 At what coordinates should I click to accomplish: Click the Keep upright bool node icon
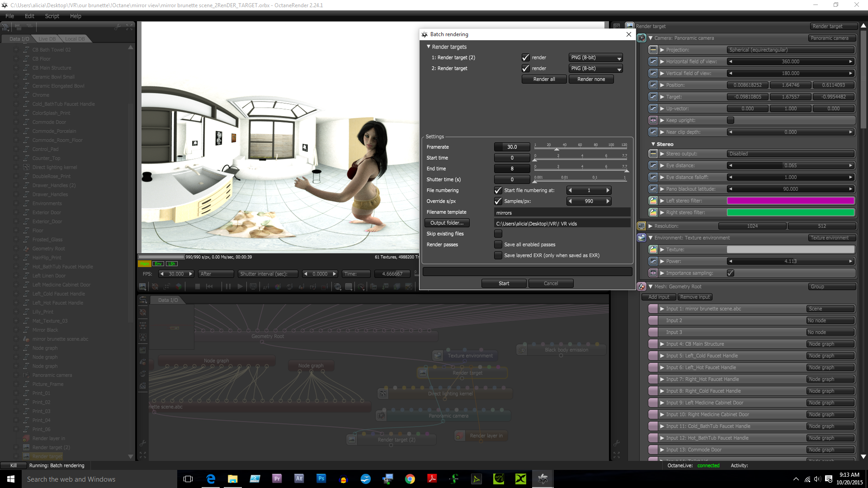tap(653, 120)
